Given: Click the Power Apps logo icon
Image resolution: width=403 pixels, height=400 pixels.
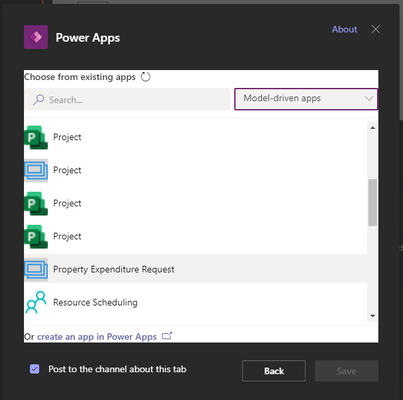Looking at the screenshot, I should coord(36,37).
